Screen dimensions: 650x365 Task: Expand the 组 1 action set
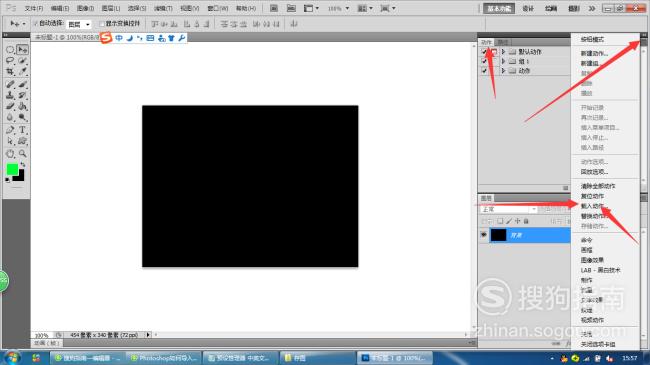pos(503,61)
